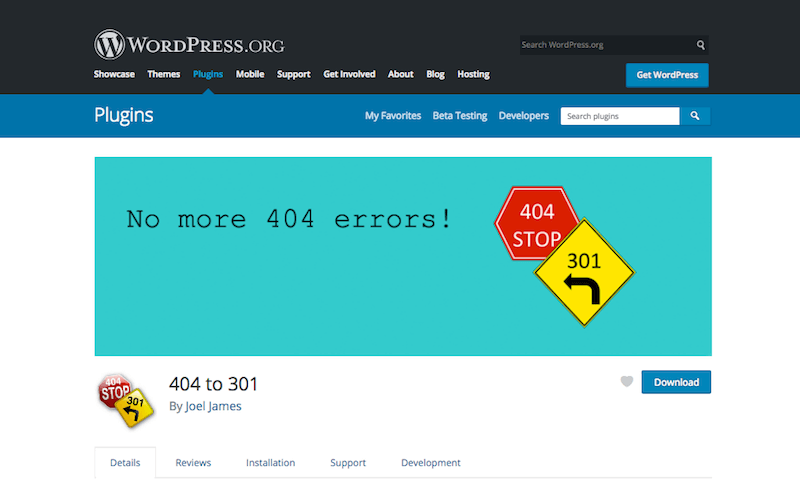Screen dimensions: 800x490
Task: Switch to the Development tab
Action: [431, 462]
